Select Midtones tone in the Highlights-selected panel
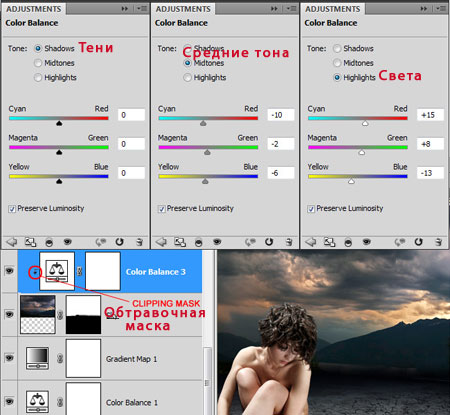 (x=337, y=63)
